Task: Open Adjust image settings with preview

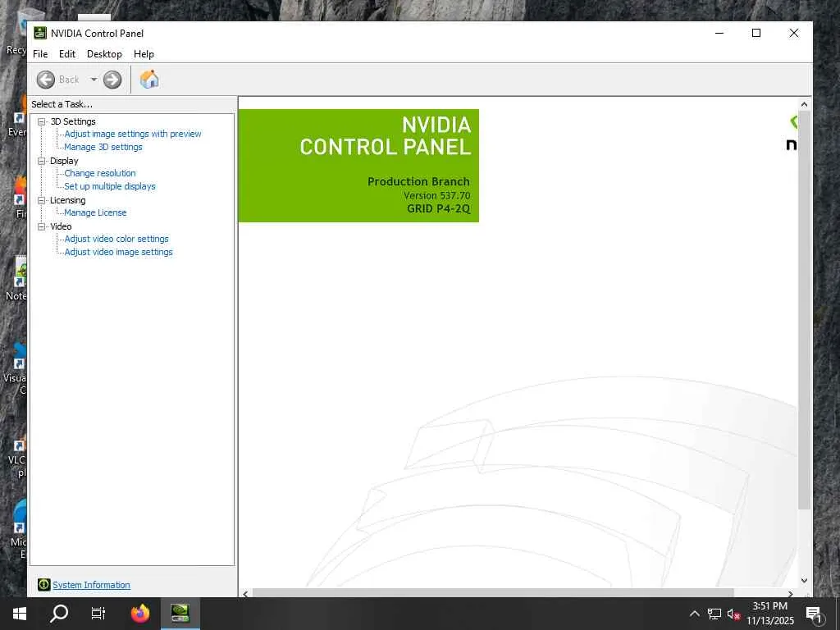Action: [x=133, y=134]
